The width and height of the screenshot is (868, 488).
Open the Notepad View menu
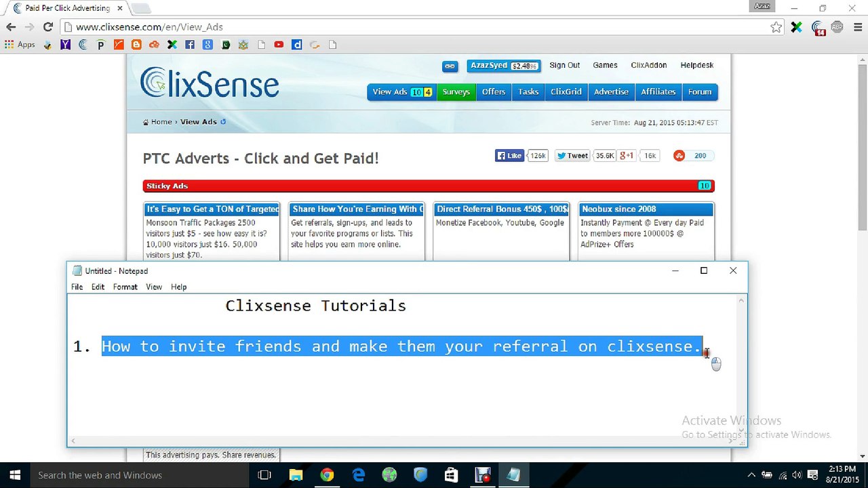pyautogui.click(x=154, y=287)
